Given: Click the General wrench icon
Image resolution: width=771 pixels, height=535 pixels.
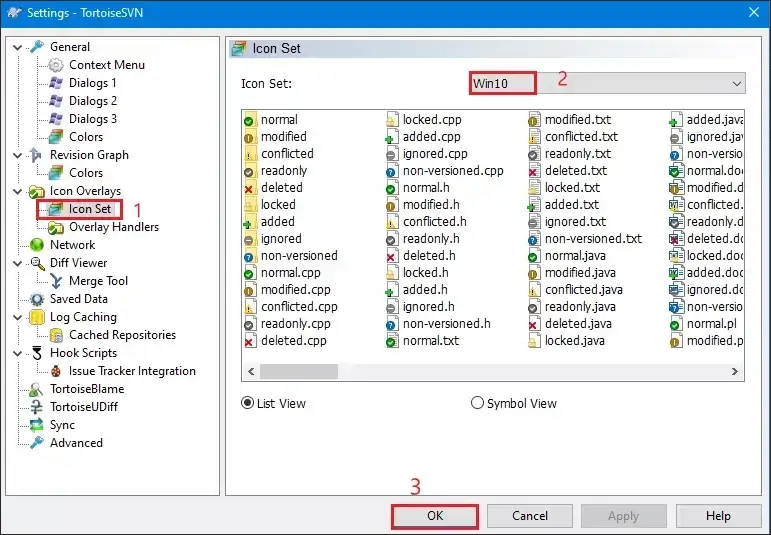Looking at the screenshot, I should pos(37,47).
